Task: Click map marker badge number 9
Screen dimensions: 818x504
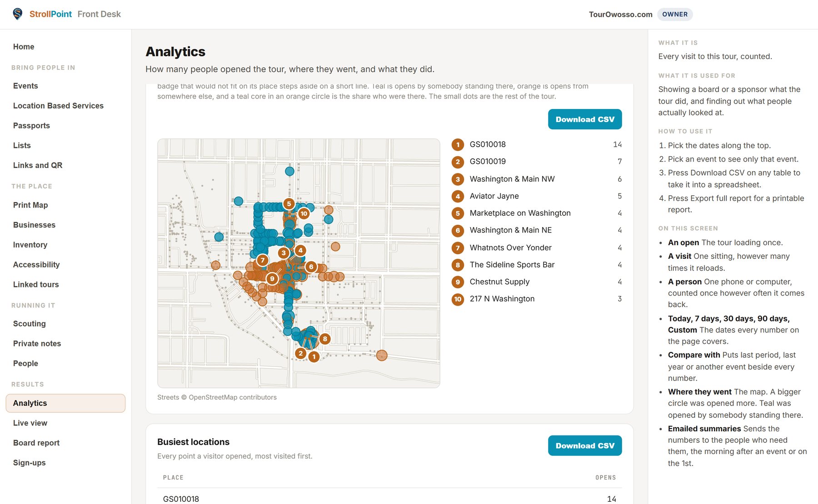Action: point(272,279)
